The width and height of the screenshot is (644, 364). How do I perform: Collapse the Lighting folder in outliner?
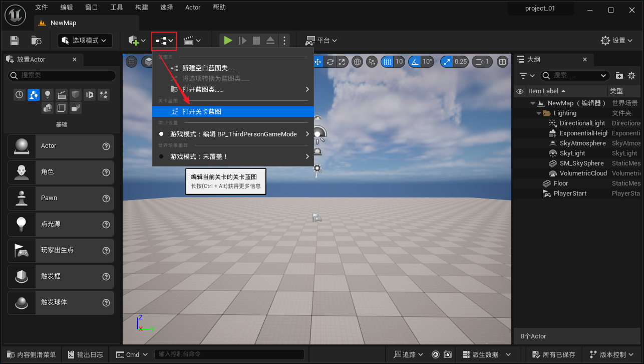click(x=539, y=113)
